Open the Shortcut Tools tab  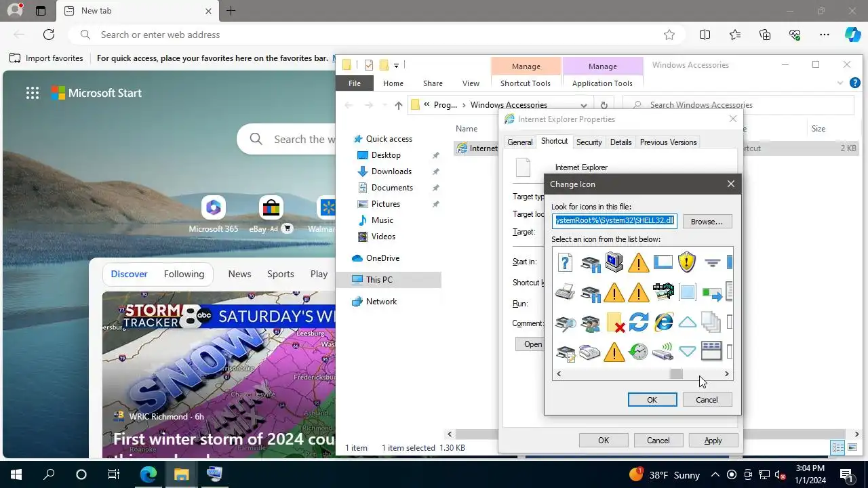tap(526, 83)
